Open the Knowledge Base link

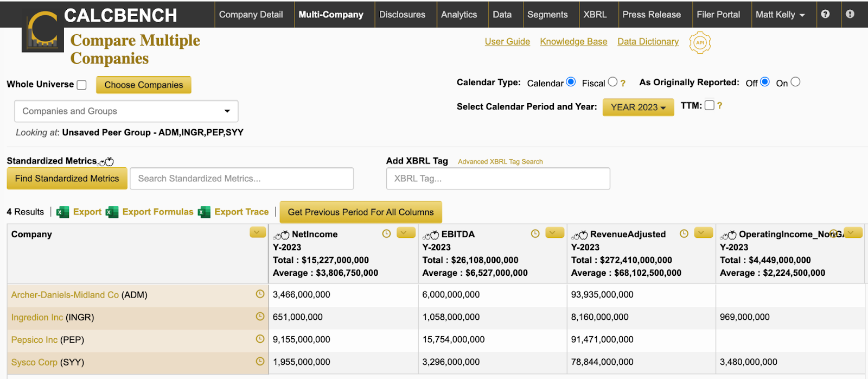click(573, 42)
